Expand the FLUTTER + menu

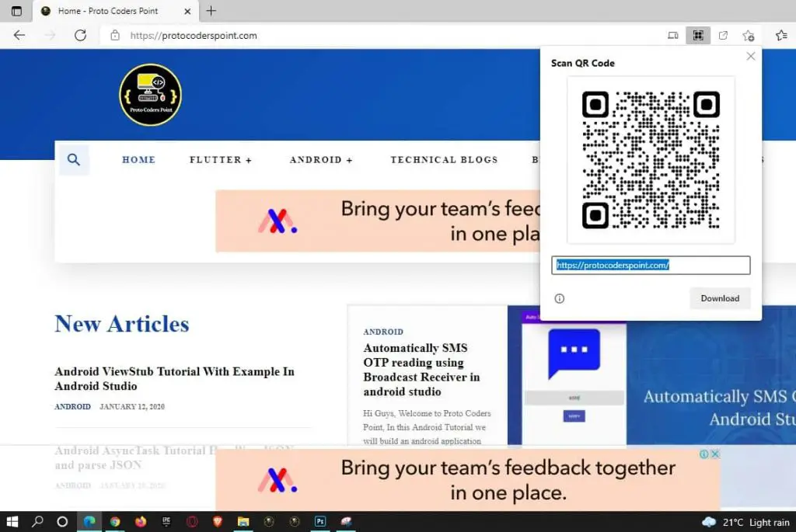[221, 160]
